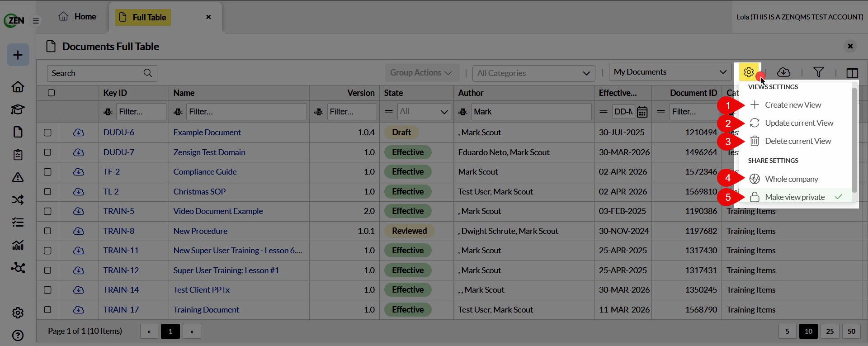Image resolution: width=868 pixels, height=346 pixels.
Task: Open the network nodes sidebar icon
Action: click(x=18, y=267)
